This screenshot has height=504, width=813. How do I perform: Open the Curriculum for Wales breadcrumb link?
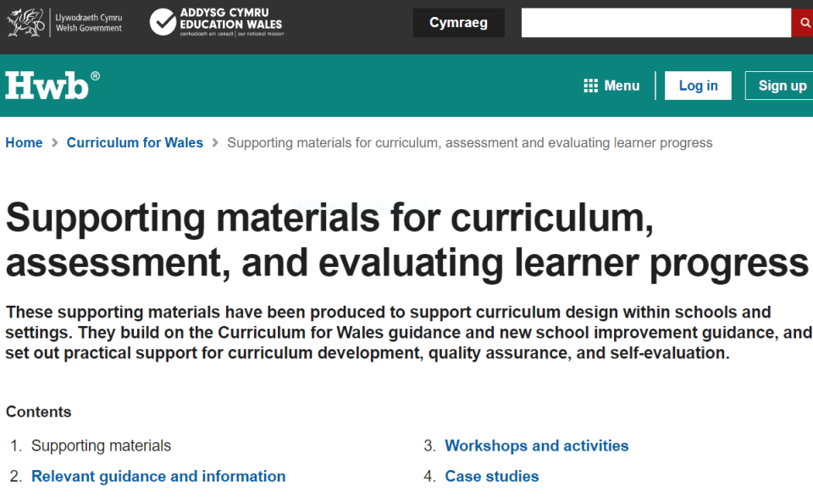135,143
